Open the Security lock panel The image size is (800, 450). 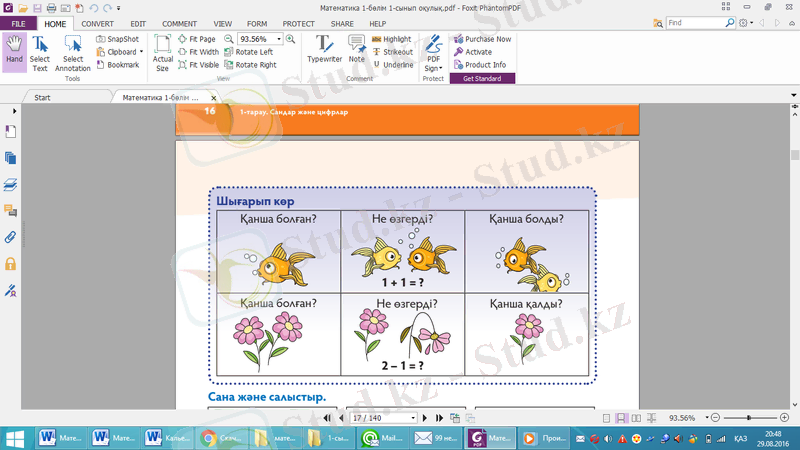click(x=11, y=264)
